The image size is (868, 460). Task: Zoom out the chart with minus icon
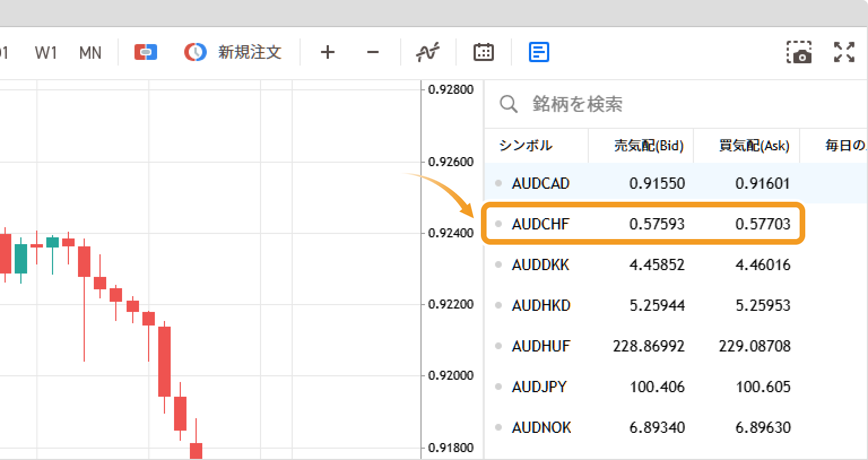click(x=373, y=53)
